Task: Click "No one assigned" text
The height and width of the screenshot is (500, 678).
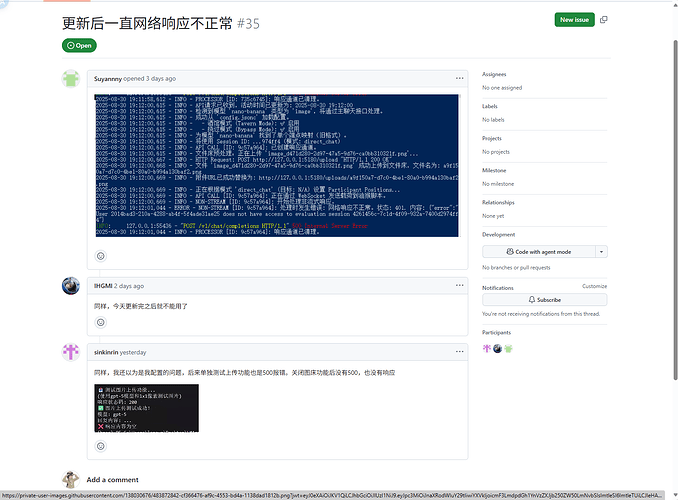Action: click(x=502, y=88)
